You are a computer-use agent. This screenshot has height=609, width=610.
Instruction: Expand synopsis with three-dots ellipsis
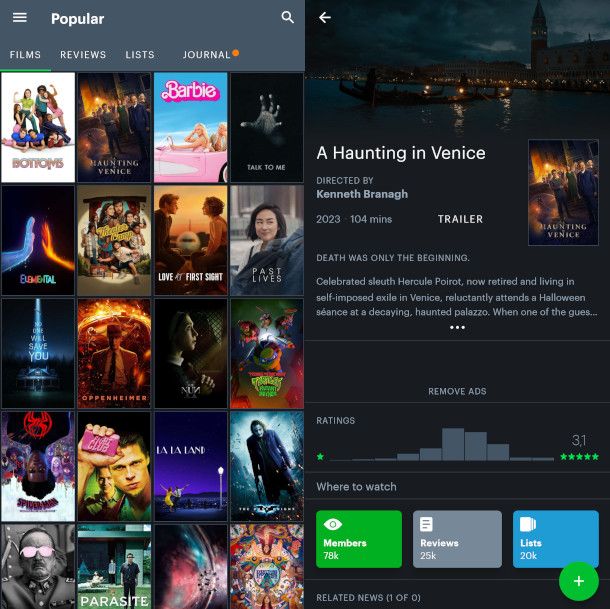point(457,327)
